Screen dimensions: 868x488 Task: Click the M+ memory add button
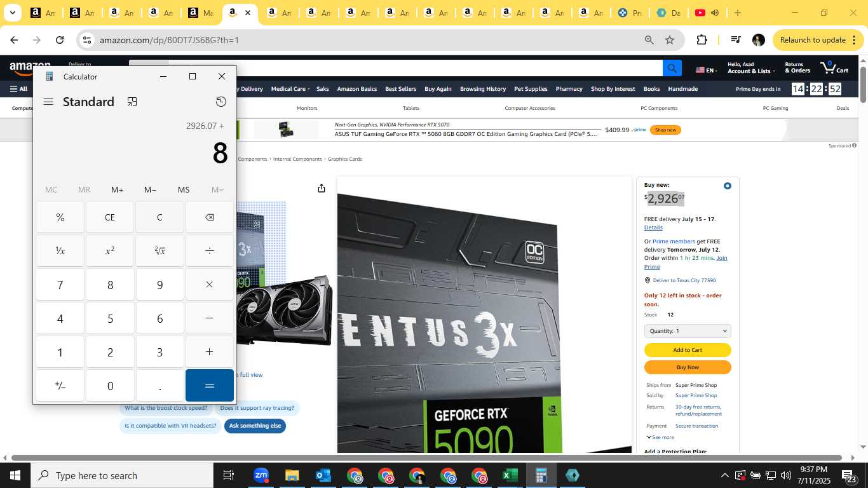tap(117, 189)
